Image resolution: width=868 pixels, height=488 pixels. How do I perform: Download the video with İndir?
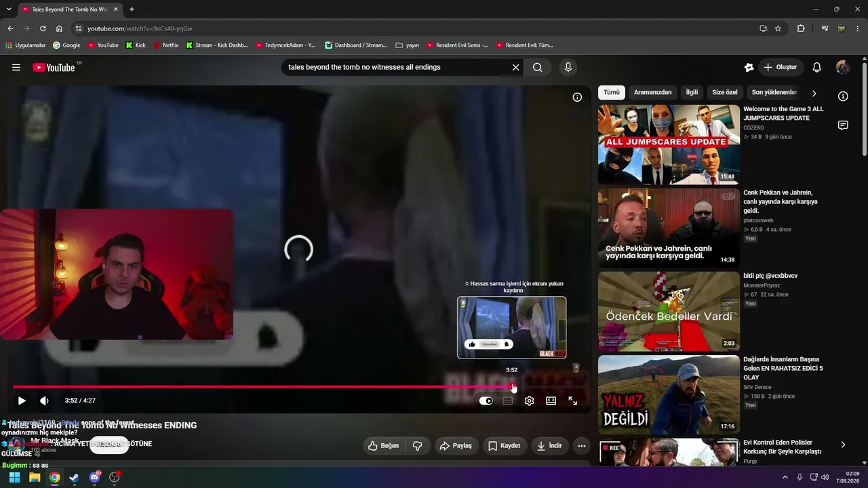tap(550, 445)
